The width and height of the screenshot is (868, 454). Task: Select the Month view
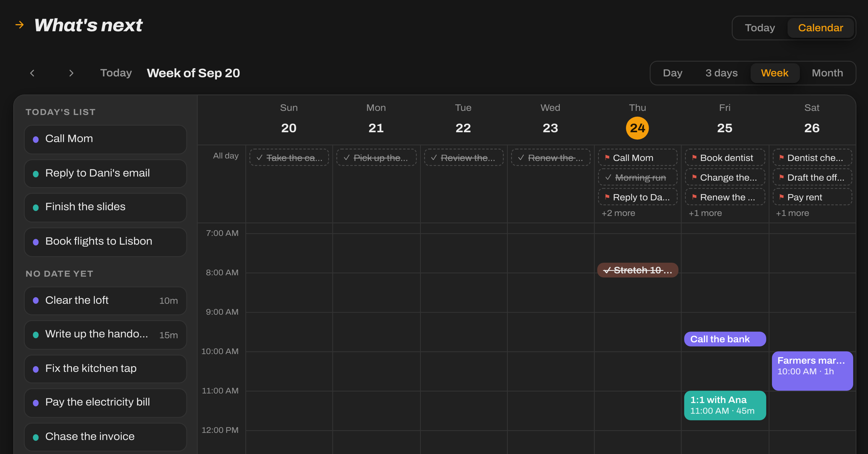827,73
